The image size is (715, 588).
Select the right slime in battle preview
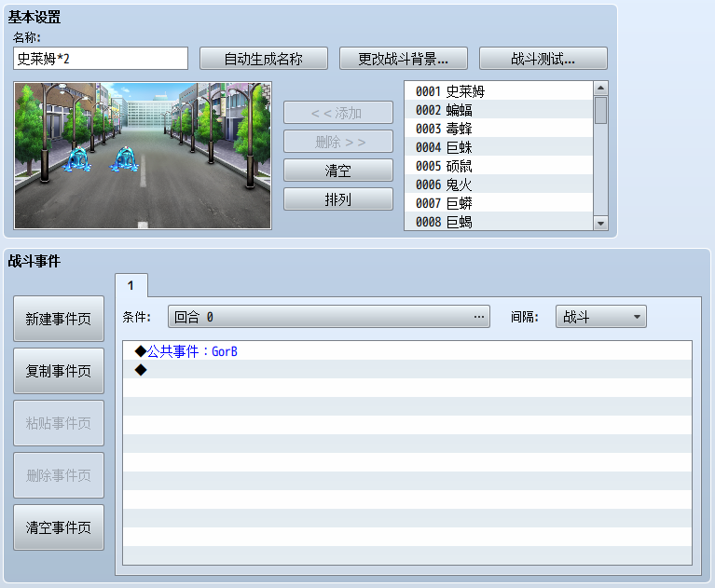125,159
